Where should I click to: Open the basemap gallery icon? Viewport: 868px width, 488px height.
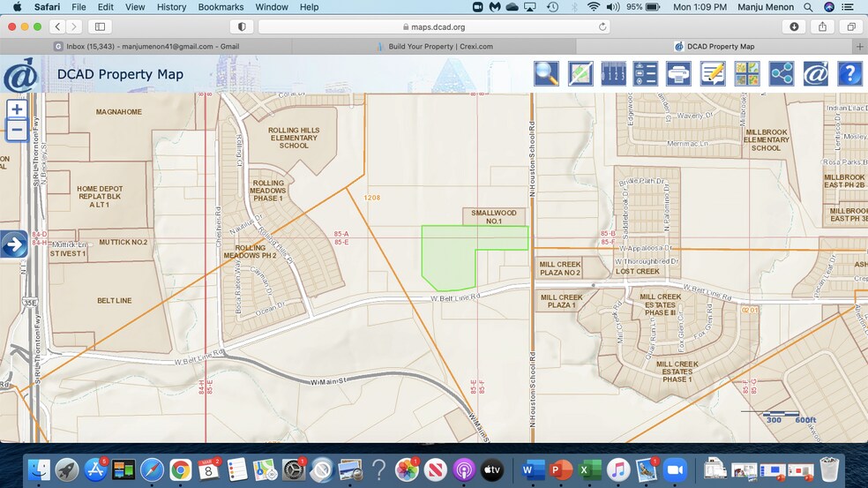click(x=747, y=73)
